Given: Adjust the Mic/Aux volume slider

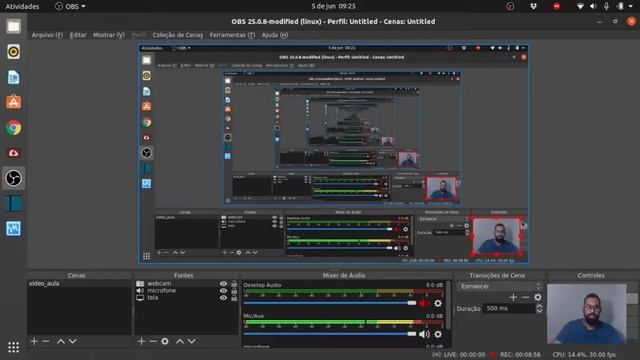Looking at the screenshot, I should (x=330, y=334).
